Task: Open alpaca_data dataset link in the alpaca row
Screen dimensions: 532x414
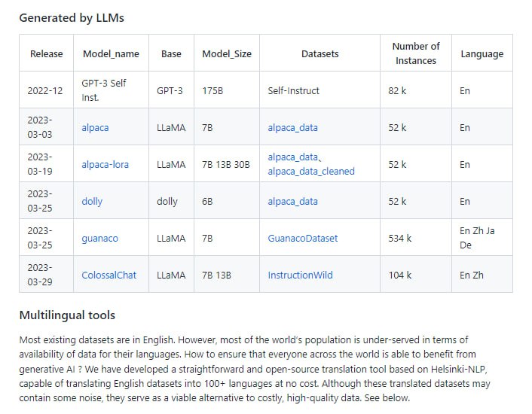Action: [292, 127]
